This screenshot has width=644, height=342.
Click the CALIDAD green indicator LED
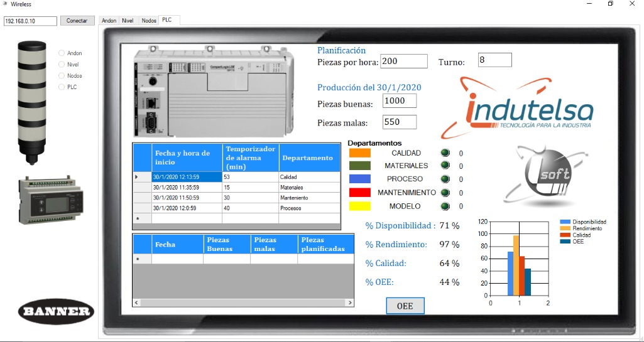[445, 153]
